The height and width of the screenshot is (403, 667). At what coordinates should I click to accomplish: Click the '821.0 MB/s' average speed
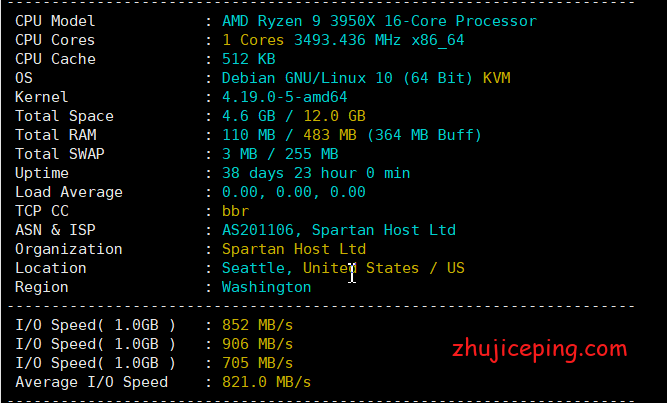coord(267,382)
